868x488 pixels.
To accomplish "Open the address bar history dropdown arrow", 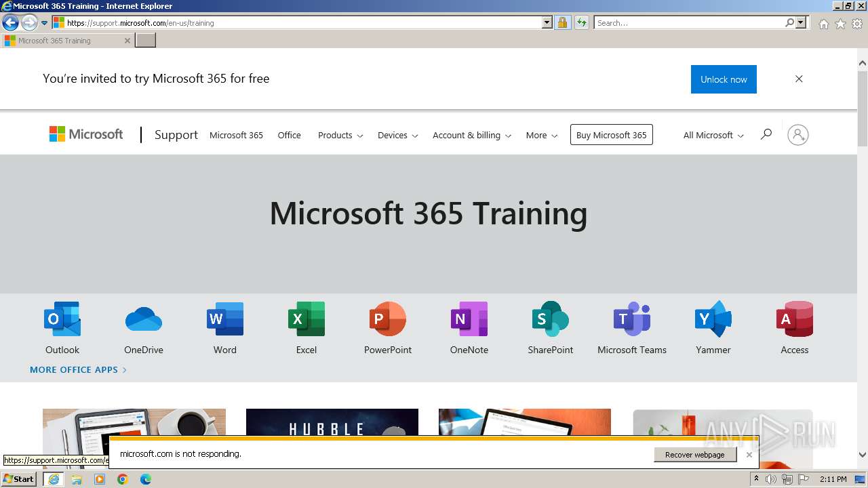I will coord(547,22).
